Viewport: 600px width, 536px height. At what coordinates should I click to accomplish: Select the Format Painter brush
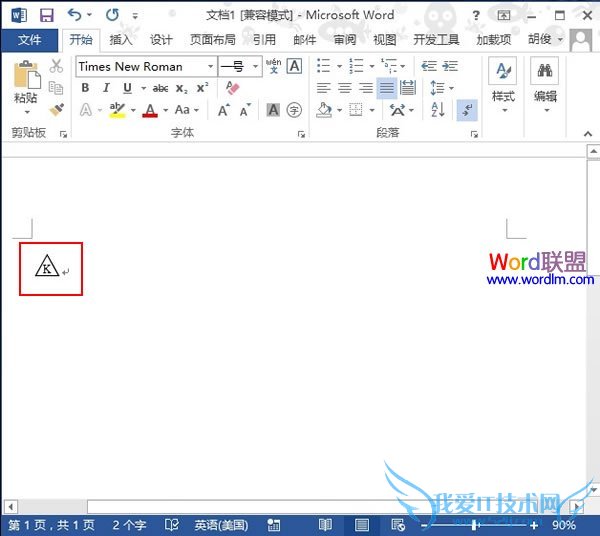coord(57,110)
